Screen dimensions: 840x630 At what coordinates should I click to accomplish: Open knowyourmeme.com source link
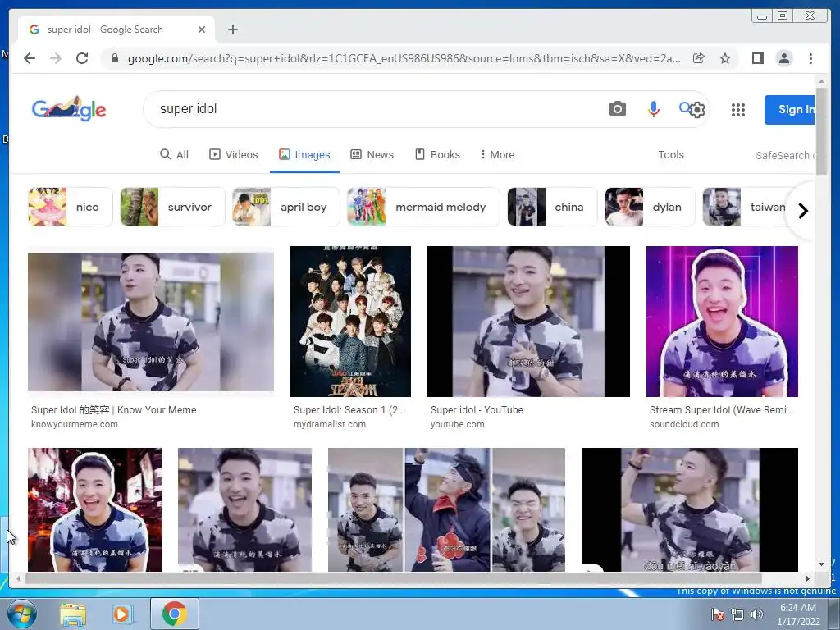(75, 424)
